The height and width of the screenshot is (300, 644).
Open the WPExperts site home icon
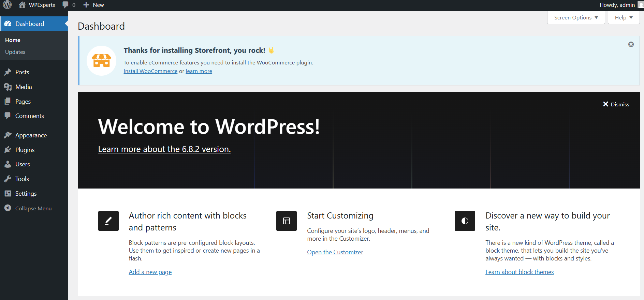pos(22,5)
